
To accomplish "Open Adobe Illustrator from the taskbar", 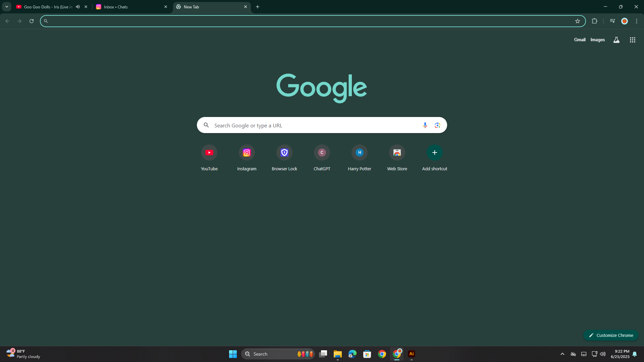I will [412, 354].
